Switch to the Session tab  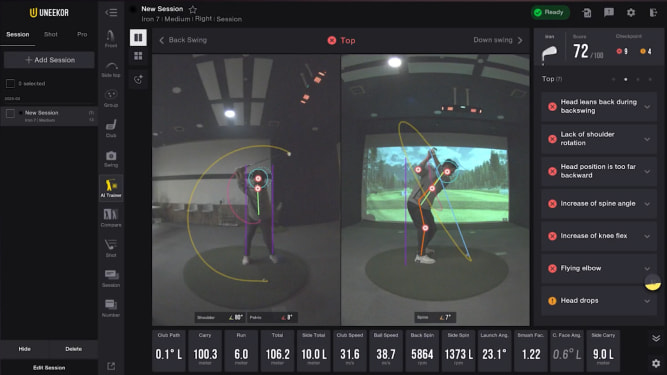(x=18, y=34)
